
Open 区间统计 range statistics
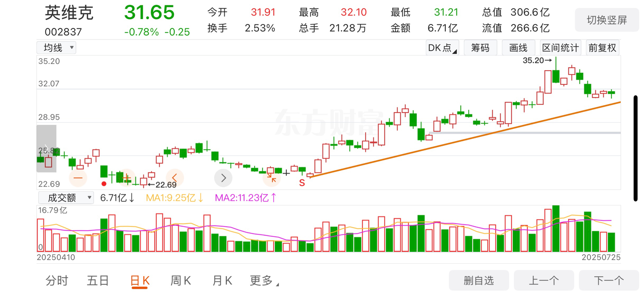(560, 48)
